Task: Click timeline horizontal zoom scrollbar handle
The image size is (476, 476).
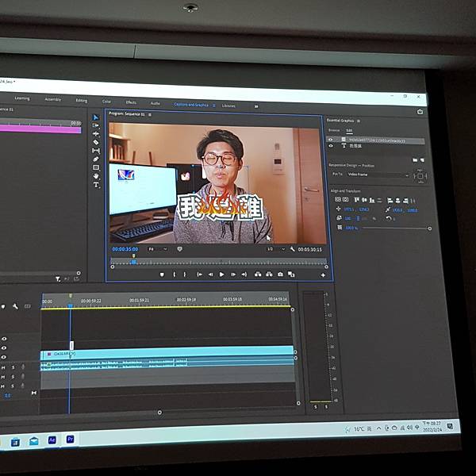Action: (x=159, y=413)
